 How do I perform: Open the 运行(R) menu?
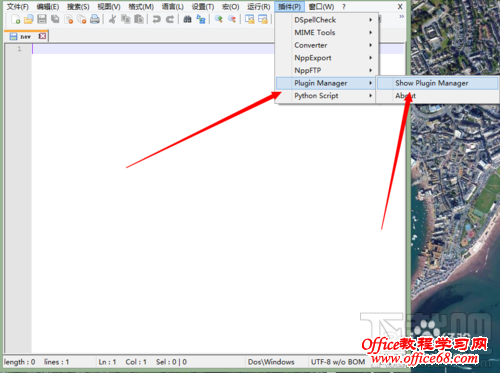pos(259,7)
